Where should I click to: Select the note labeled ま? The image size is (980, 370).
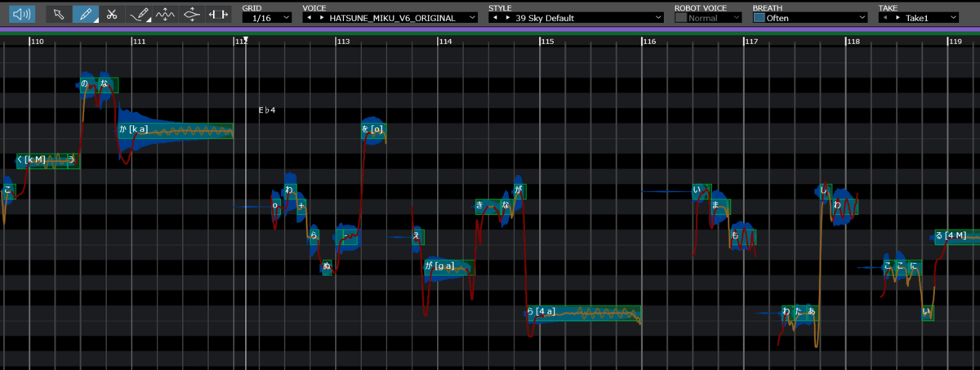[719, 206]
